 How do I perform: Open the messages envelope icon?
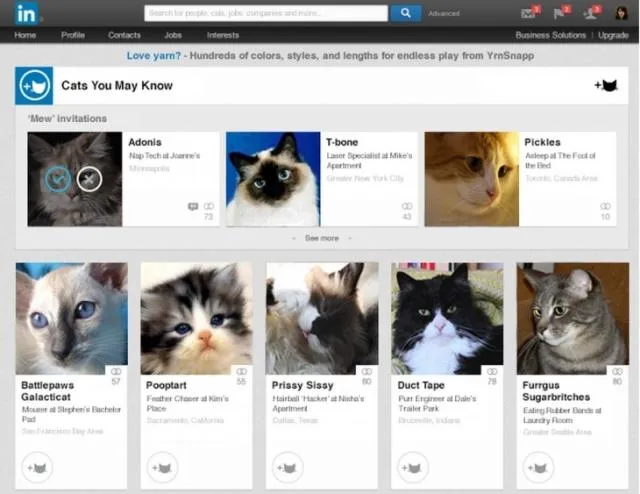[x=528, y=13]
